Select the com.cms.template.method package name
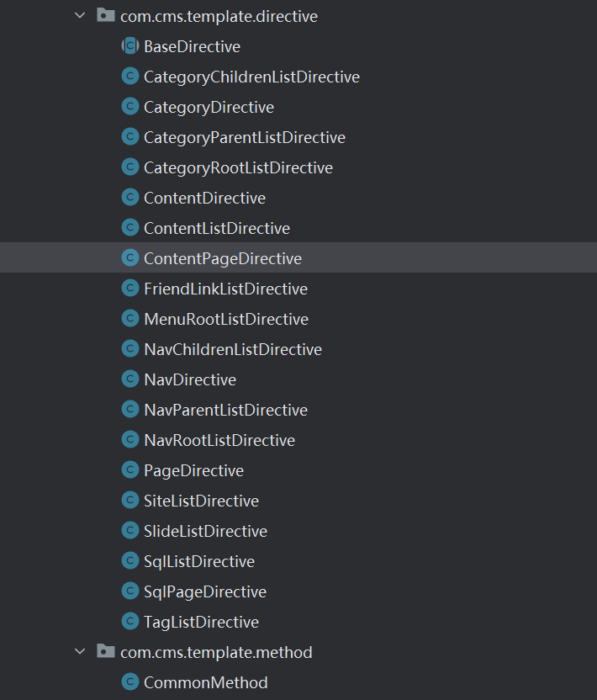 (x=216, y=652)
